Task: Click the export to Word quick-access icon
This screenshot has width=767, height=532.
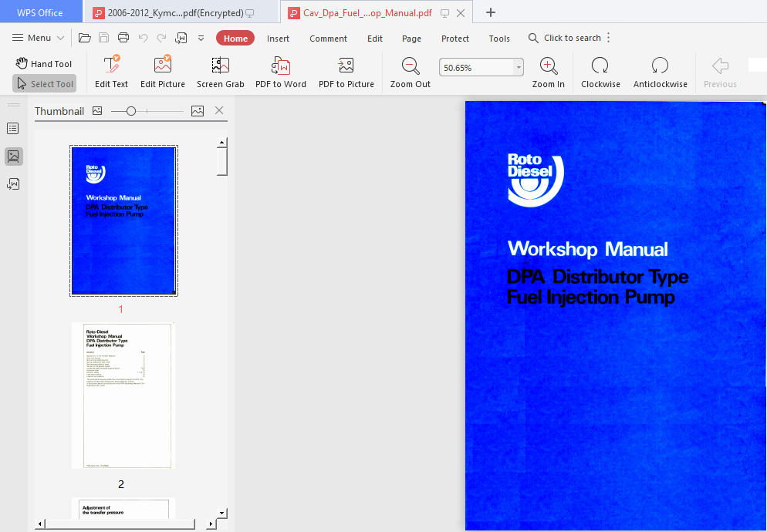Action: [181, 38]
